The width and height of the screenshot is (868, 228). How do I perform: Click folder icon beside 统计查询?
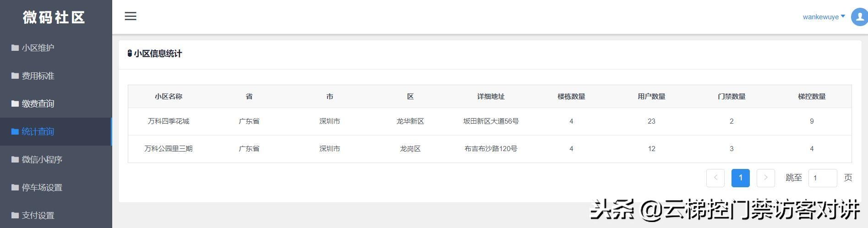point(15,131)
